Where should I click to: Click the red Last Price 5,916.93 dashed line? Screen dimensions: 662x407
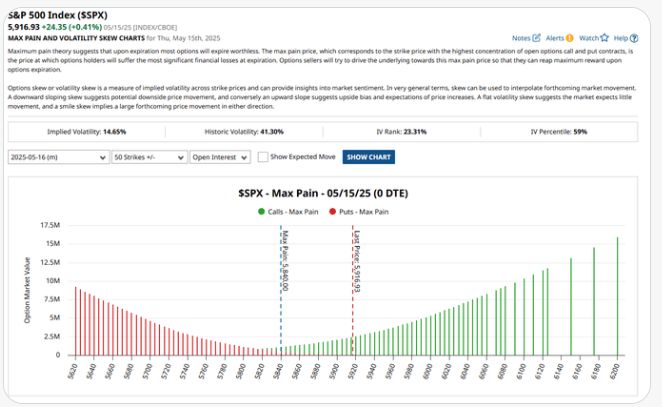pos(352,300)
